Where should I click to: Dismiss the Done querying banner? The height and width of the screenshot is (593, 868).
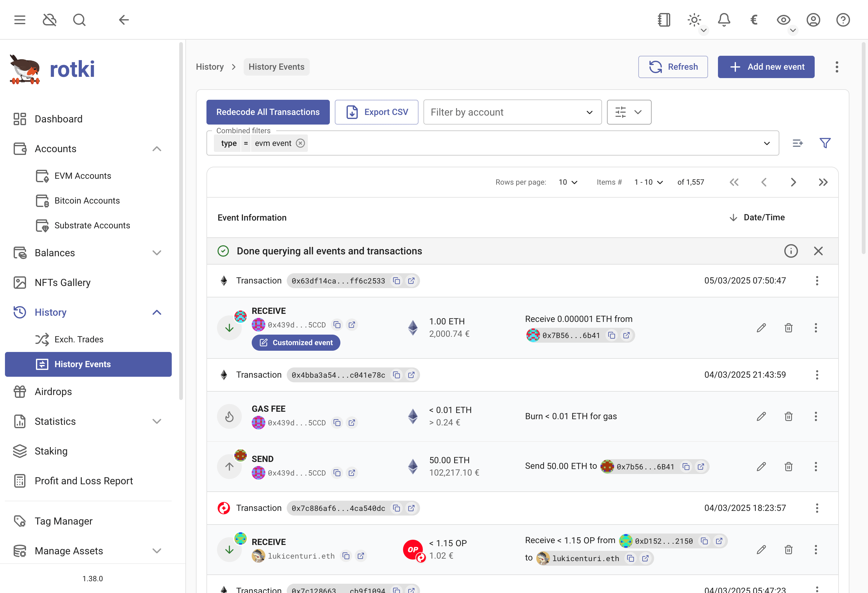818,251
